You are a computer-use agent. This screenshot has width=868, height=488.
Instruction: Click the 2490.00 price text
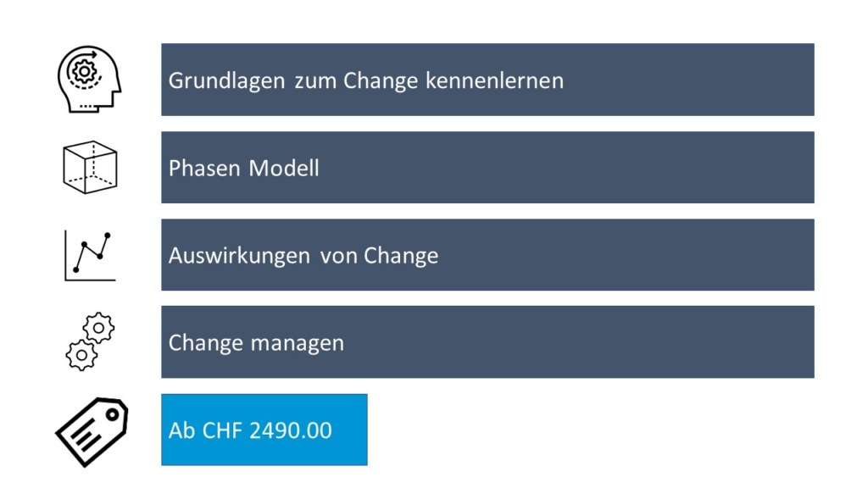pyautogui.click(x=291, y=430)
